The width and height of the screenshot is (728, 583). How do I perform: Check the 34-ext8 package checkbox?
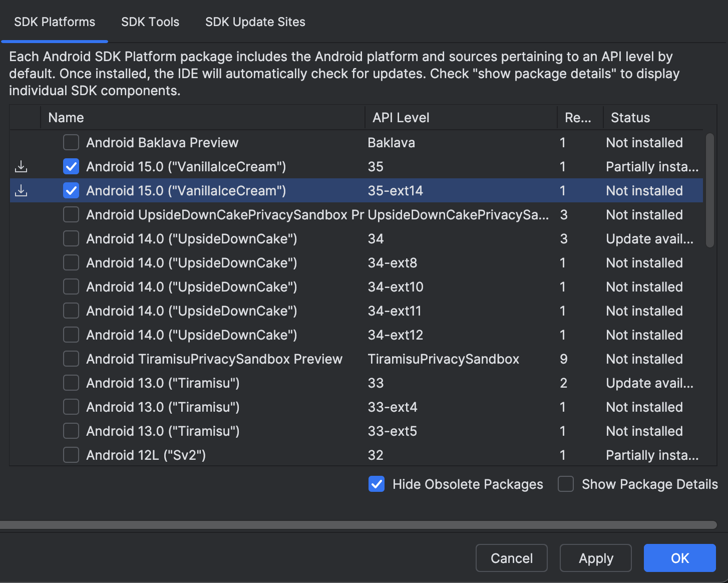click(x=71, y=262)
